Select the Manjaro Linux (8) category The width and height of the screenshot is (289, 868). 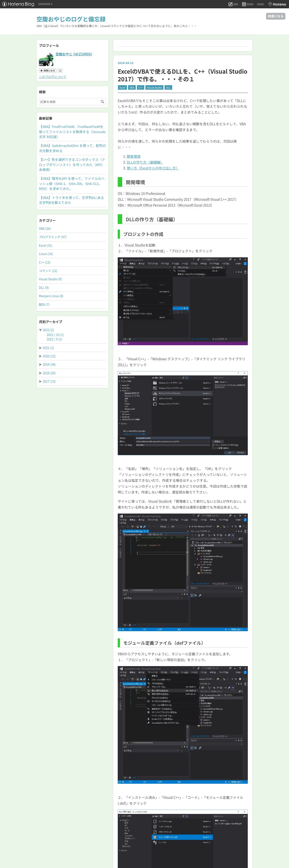(x=51, y=296)
